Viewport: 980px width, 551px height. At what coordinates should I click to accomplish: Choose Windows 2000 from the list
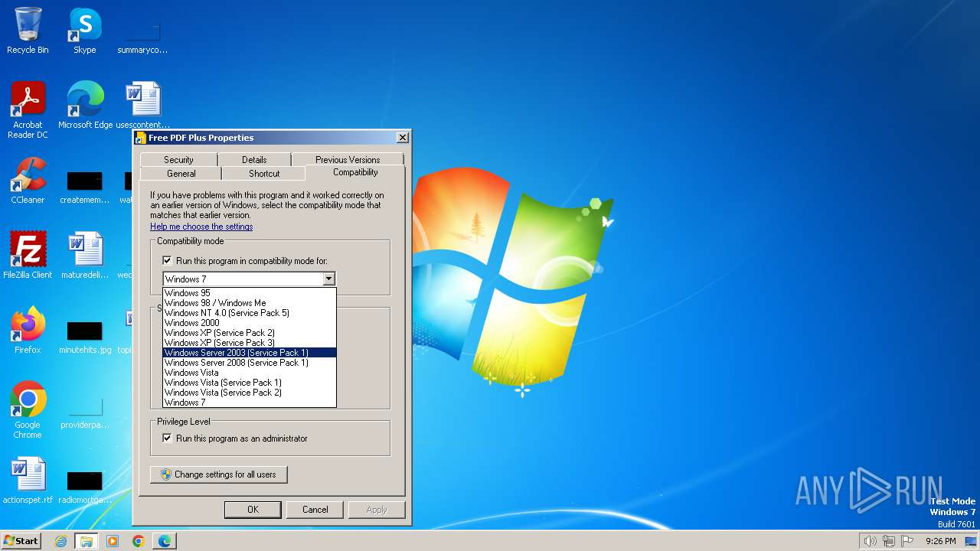(x=249, y=323)
